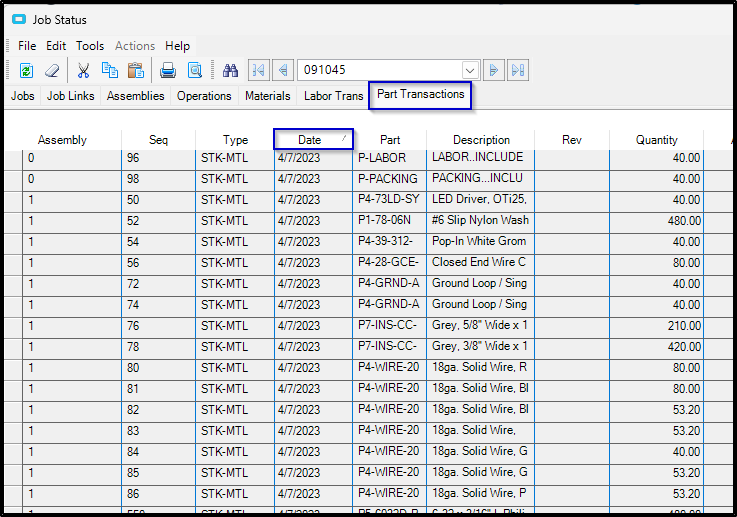Click the P1-78-06N part cell

[x=390, y=221]
